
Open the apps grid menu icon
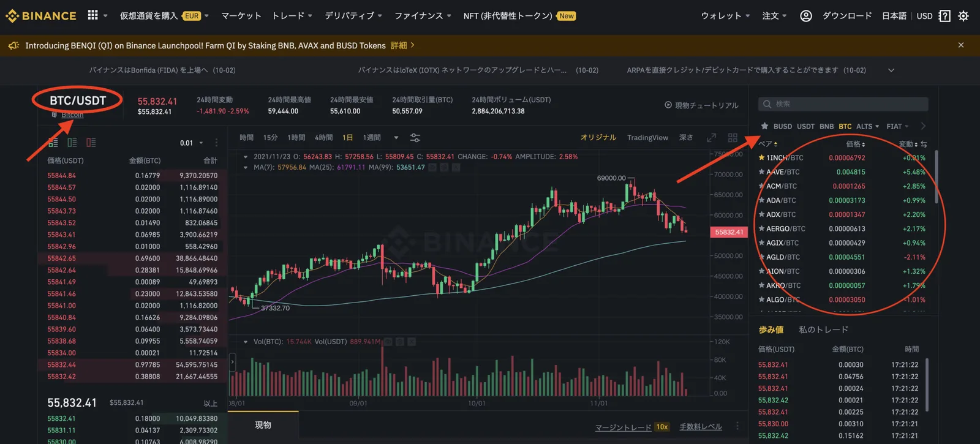point(92,15)
